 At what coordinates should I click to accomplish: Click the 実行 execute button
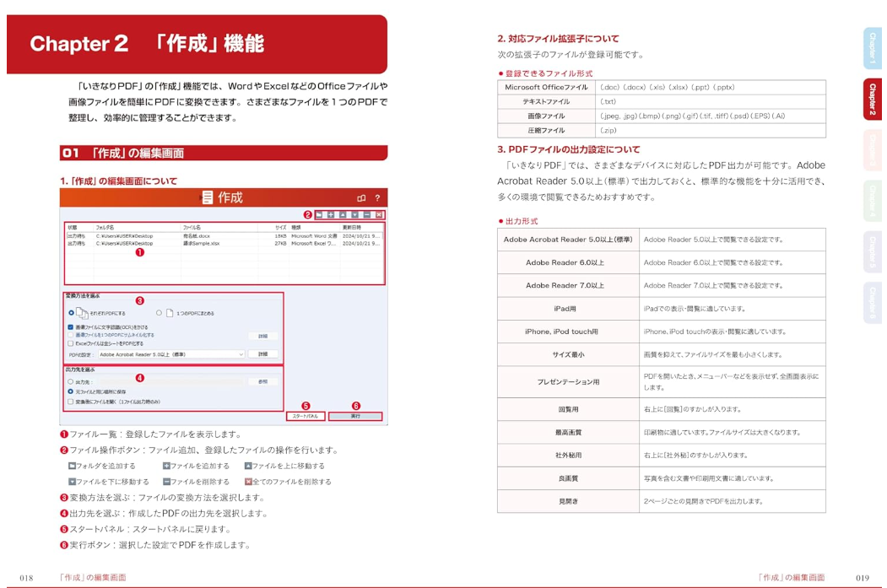(x=354, y=416)
